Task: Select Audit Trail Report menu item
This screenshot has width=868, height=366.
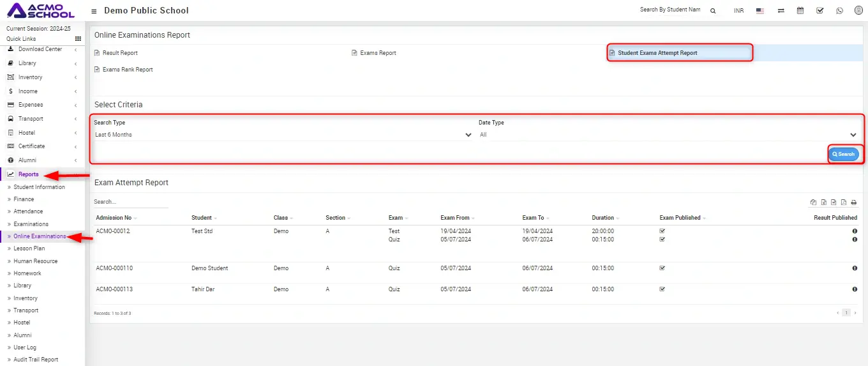Action: pos(36,360)
